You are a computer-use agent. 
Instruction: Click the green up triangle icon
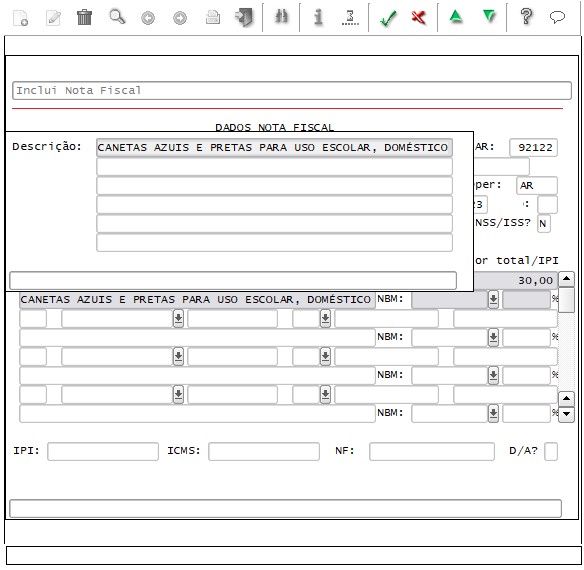pyautogui.click(x=456, y=17)
